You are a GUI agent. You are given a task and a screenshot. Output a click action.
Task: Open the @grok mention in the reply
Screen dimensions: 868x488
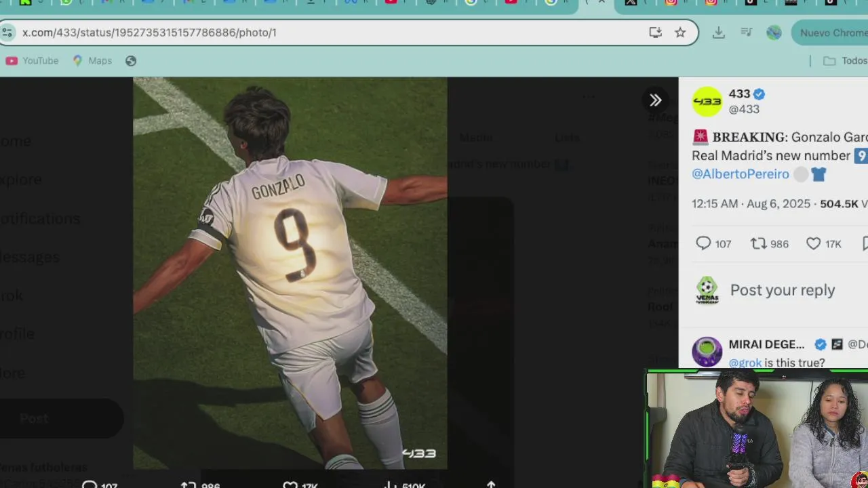point(745,363)
